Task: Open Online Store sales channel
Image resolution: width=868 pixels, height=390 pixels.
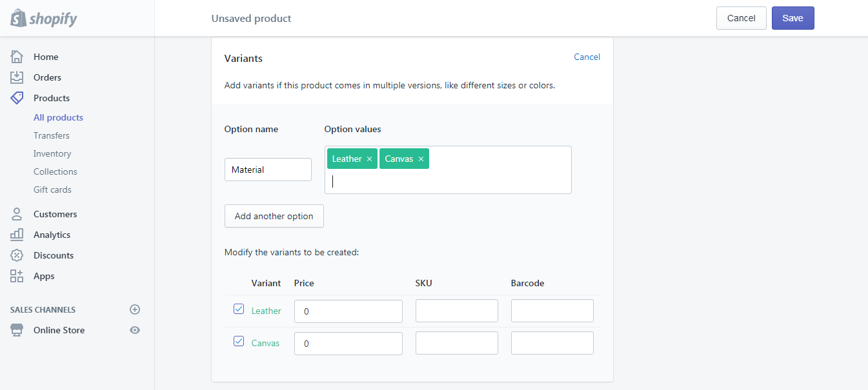Action: tap(59, 330)
